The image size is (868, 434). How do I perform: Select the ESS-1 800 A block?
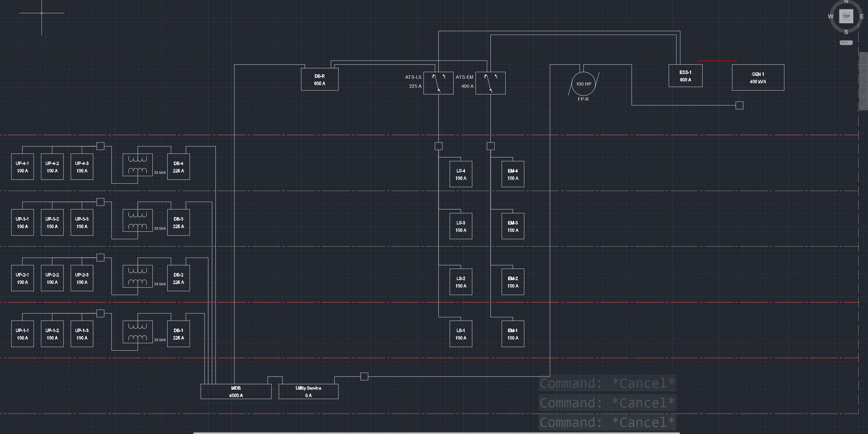click(686, 75)
